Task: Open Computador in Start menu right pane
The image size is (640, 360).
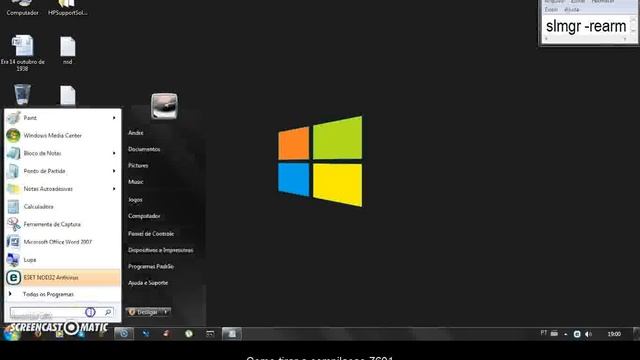Action: point(144,216)
